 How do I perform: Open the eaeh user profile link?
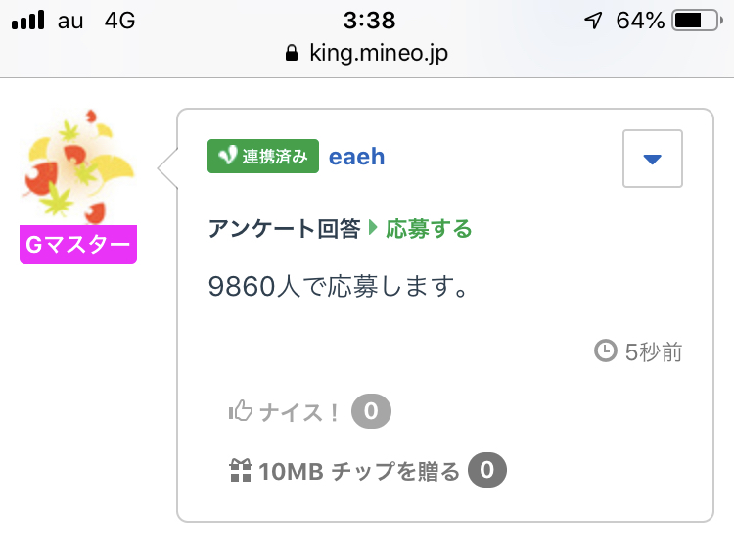(x=356, y=157)
